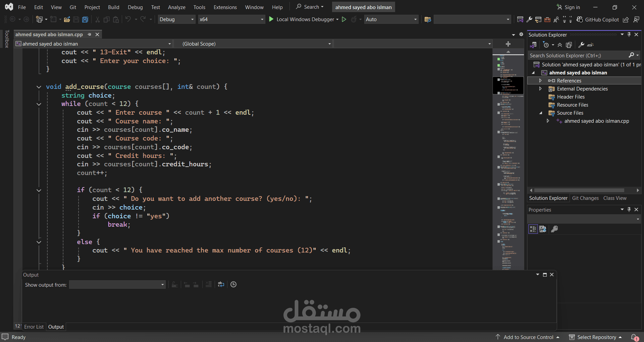Click the GitHub Copilot icon
The image size is (644, 342).
[580, 19]
